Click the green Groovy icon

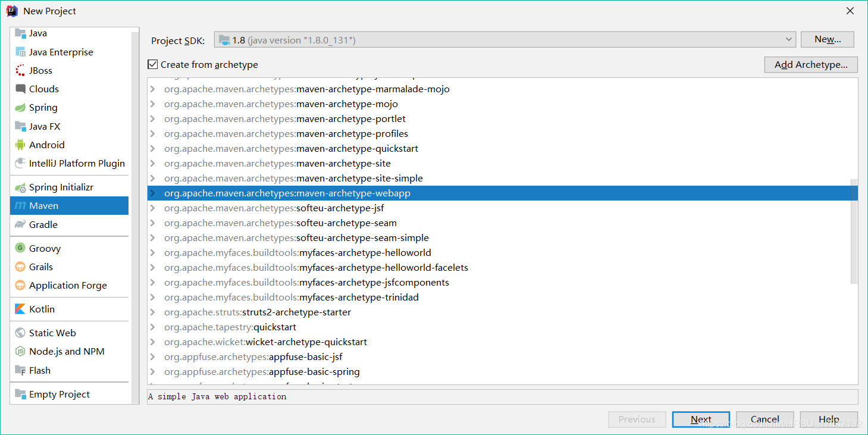(x=21, y=248)
